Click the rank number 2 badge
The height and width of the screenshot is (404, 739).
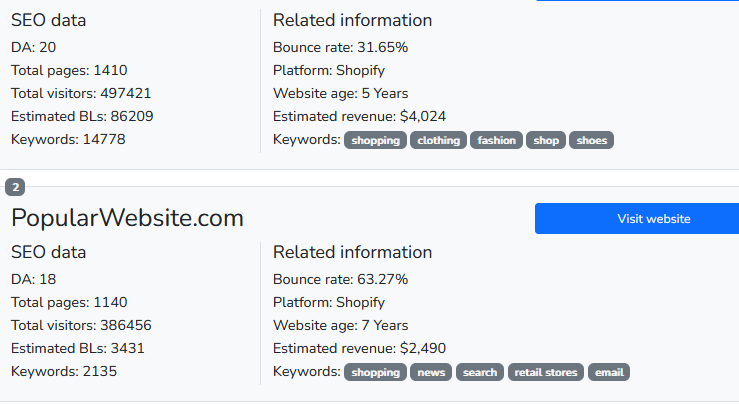point(15,187)
